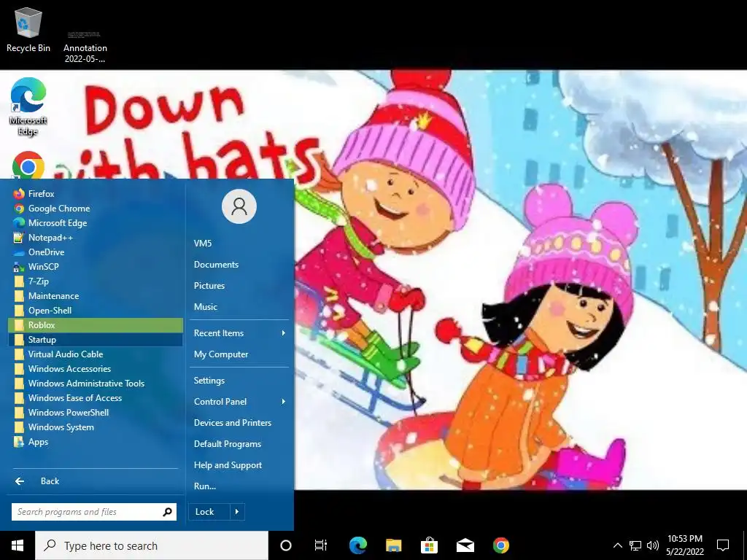Go Back to the main start menu
Viewport: 747px width, 560px height.
pyautogui.click(x=96, y=481)
